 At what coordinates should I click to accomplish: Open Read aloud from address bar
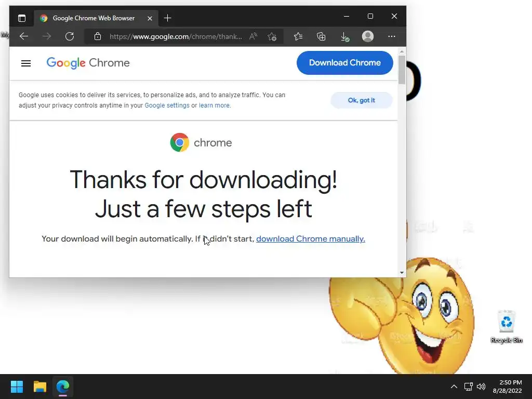point(253,36)
